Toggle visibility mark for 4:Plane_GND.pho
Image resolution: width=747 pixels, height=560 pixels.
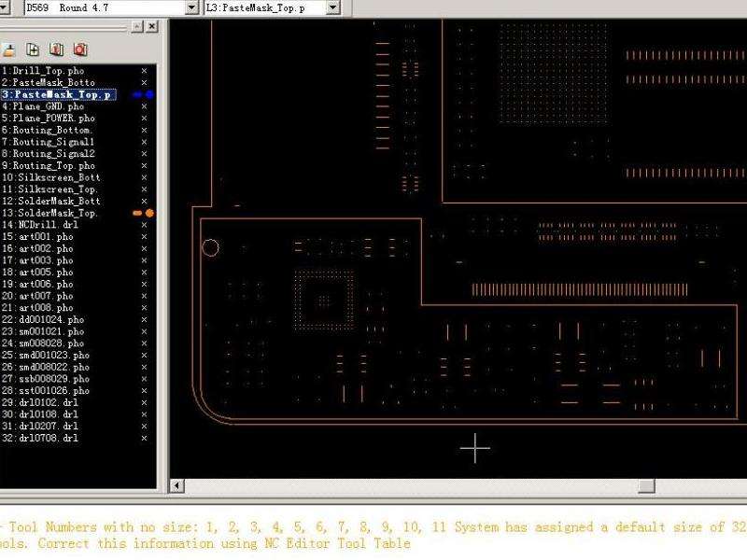(144, 106)
